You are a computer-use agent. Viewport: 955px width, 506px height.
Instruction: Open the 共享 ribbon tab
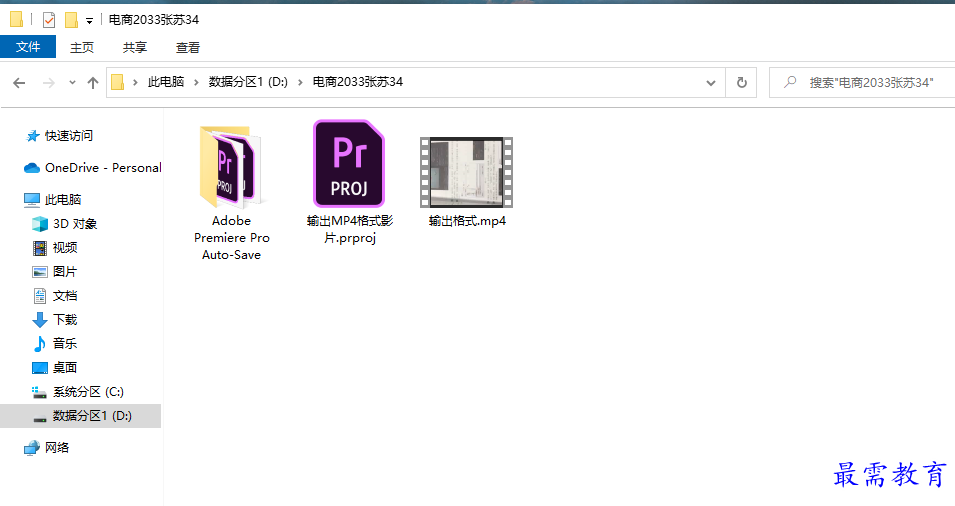(135, 47)
